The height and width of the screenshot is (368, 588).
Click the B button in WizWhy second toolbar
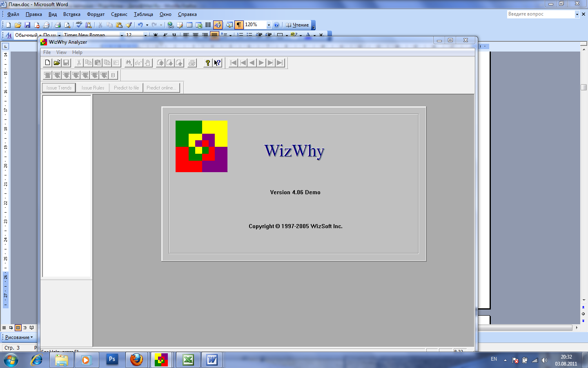click(113, 75)
